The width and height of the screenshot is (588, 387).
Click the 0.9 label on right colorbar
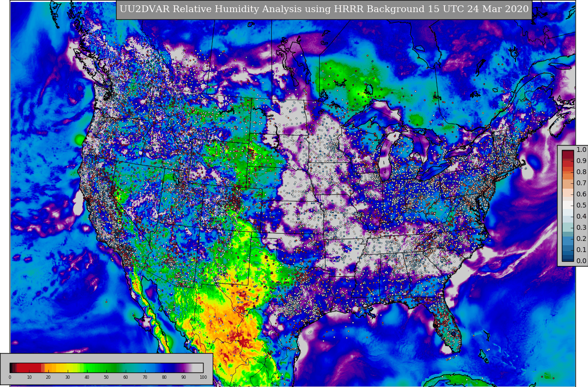[x=581, y=161]
